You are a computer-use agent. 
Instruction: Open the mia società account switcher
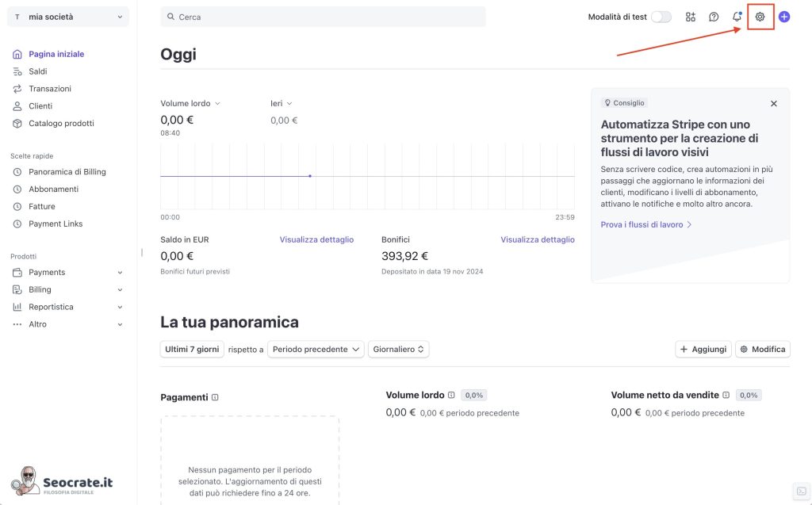pos(68,17)
